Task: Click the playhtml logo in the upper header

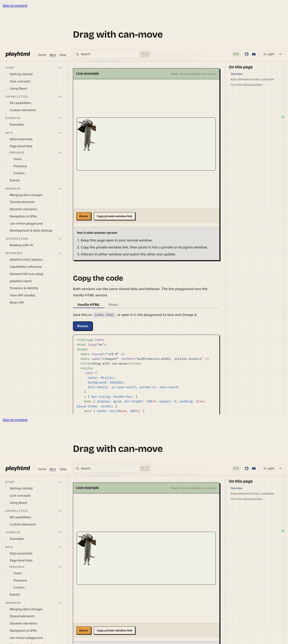Action: [x=18, y=54]
